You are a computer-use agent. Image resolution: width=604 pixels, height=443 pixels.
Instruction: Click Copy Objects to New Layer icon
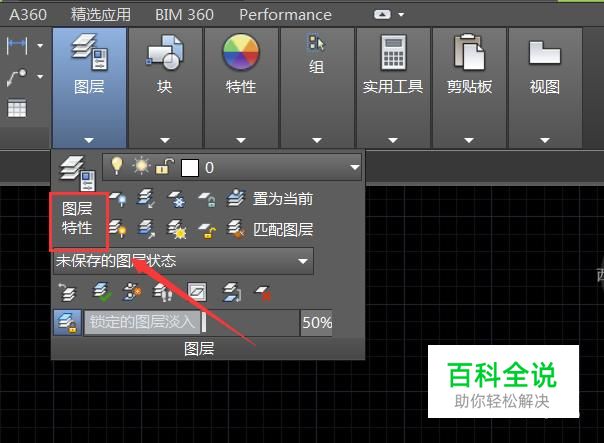point(132,292)
